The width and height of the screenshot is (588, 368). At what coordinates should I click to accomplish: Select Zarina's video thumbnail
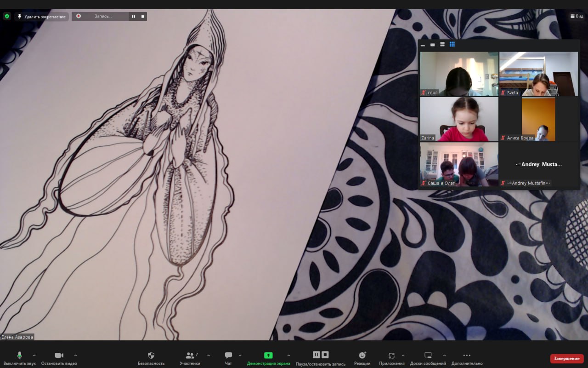459,119
